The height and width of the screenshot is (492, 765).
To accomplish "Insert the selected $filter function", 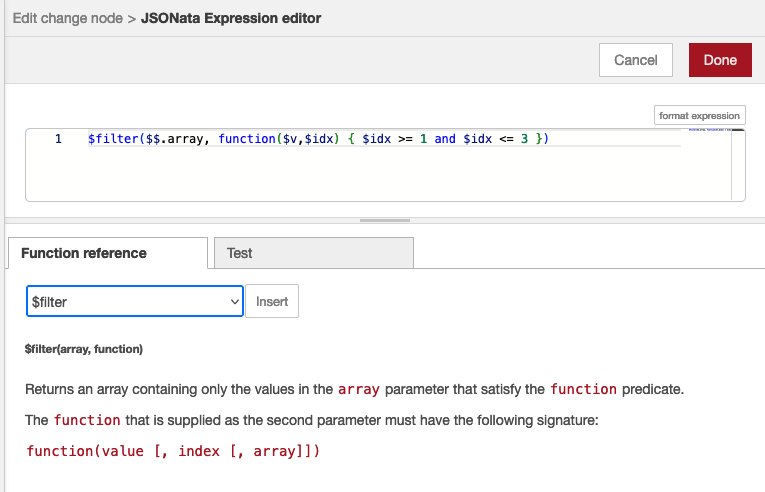I will click(x=272, y=301).
